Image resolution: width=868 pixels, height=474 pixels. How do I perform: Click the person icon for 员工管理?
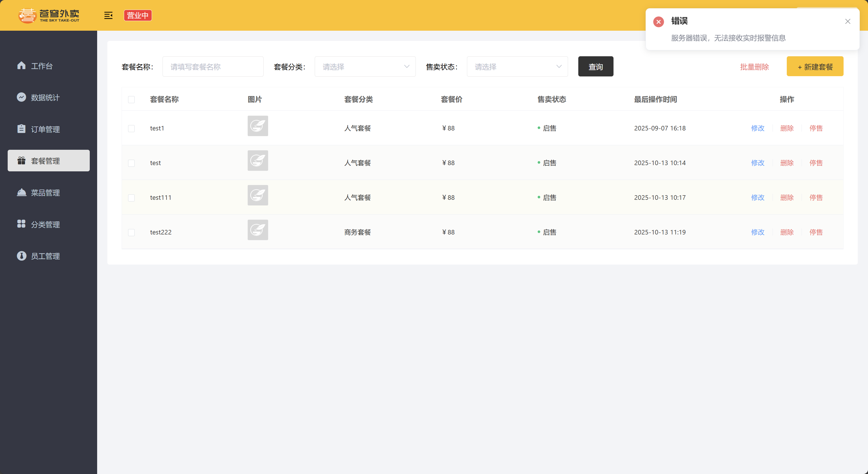tap(21, 256)
